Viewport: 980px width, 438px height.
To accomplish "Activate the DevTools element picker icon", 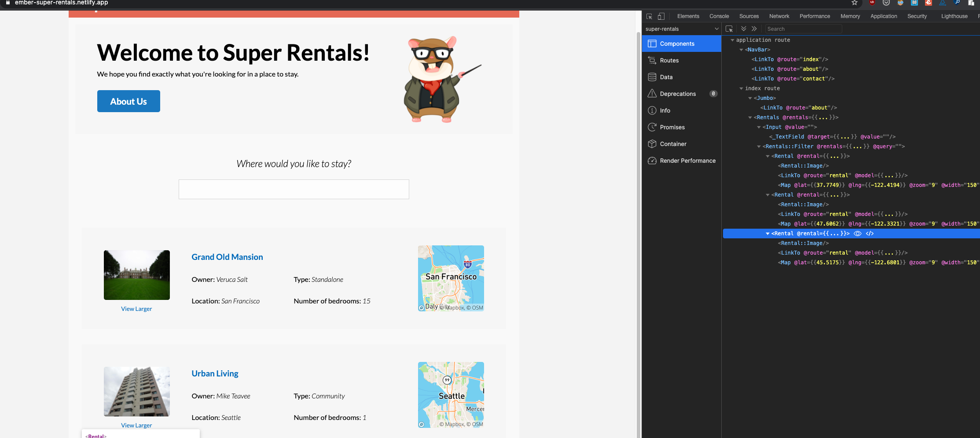I will [650, 16].
